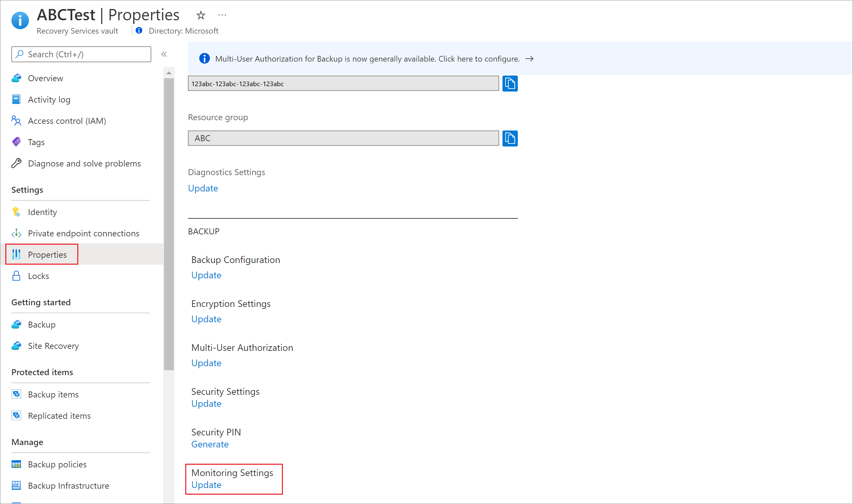Click the Tags navigation icon
853x504 pixels.
[x=17, y=141]
